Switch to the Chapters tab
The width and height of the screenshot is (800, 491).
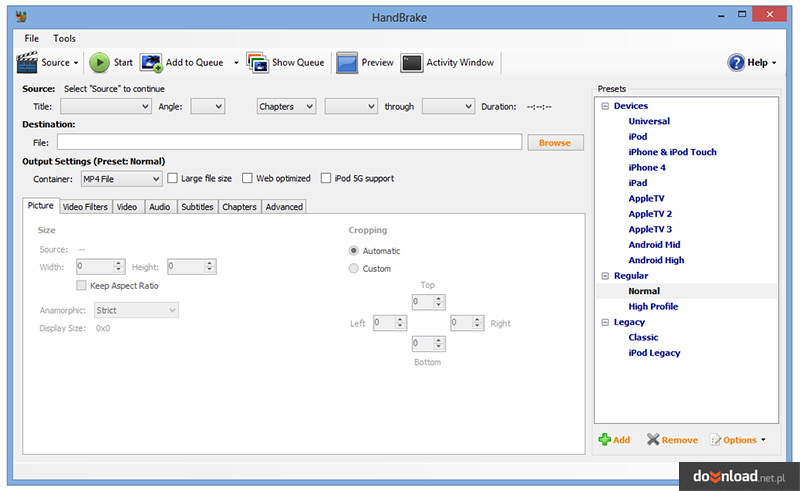coord(239,207)
